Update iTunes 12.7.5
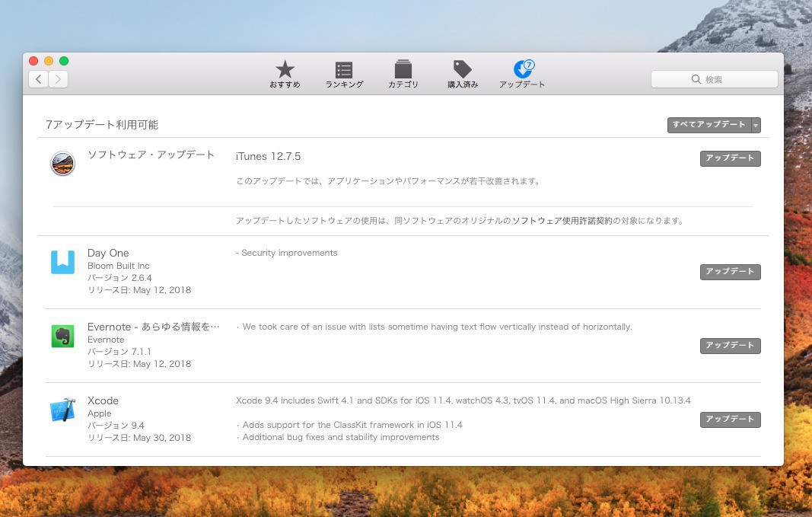The height and width of the screenshot is (517, 812). coord(730,158)
